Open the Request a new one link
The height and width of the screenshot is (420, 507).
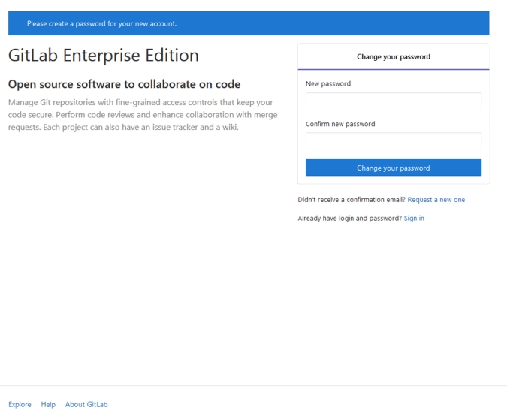(436, 200)
